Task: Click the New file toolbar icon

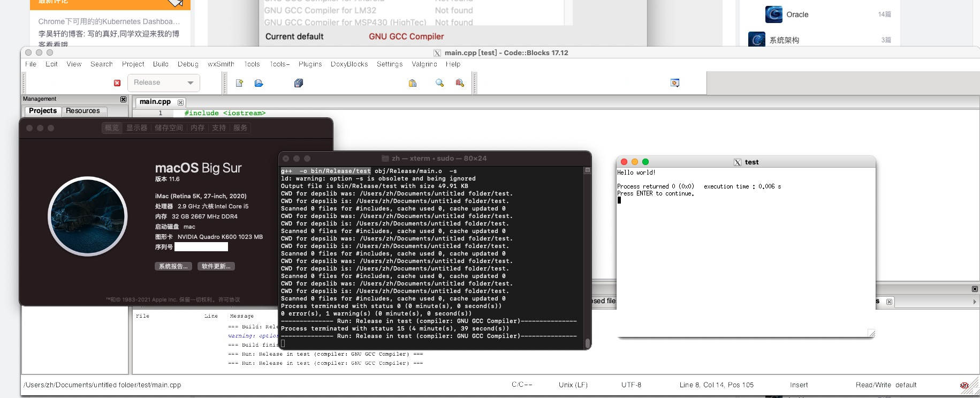Action: click(239, 83)
